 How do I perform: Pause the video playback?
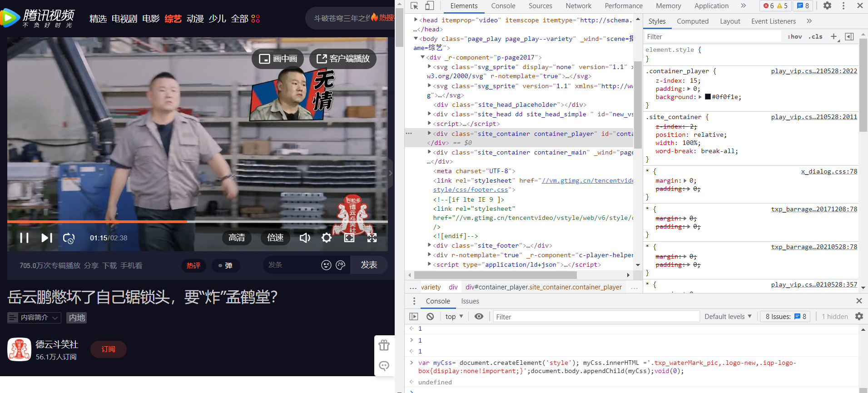(x=24, y=238)
